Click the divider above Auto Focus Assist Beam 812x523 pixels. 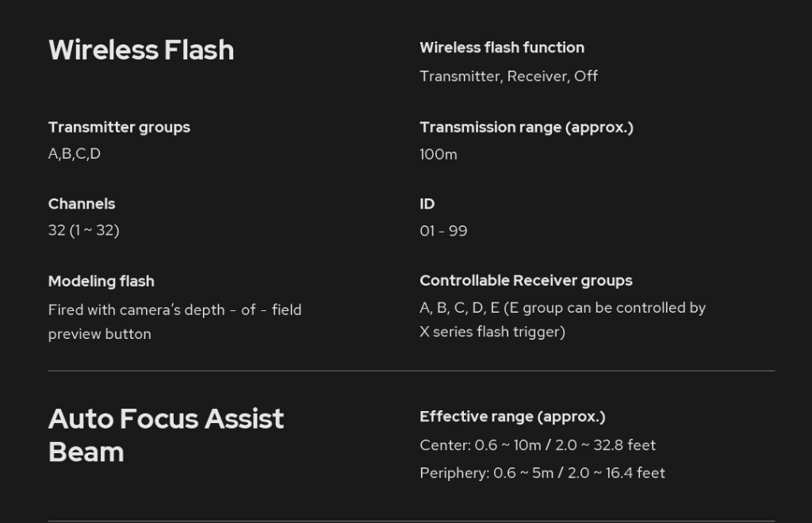[411, 371]
